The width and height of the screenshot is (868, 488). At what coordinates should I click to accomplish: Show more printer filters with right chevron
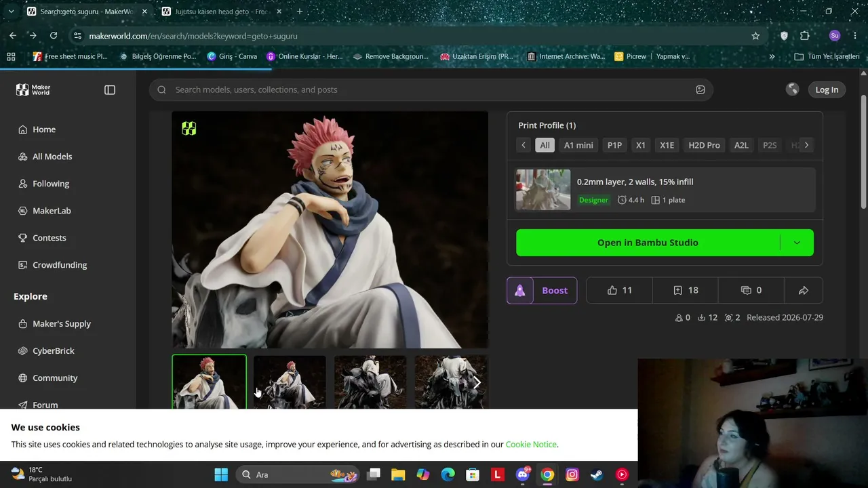tap(806, 145)
